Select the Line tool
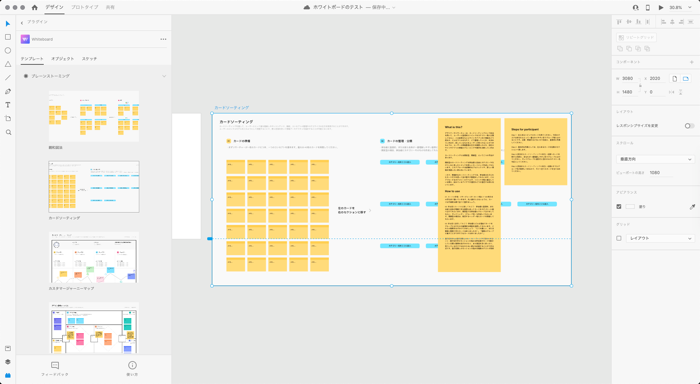Image resolution: width=700 pixels, height=384 pixels. [8, 78]
